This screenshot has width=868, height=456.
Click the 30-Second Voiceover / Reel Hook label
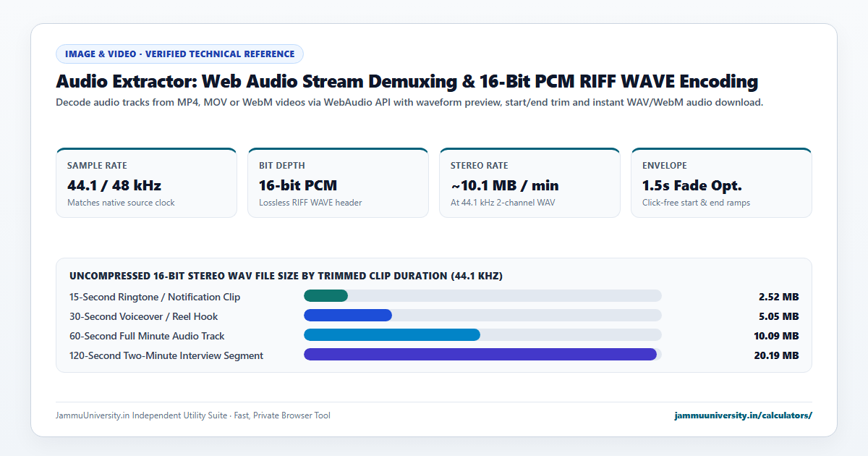(144, 316)
